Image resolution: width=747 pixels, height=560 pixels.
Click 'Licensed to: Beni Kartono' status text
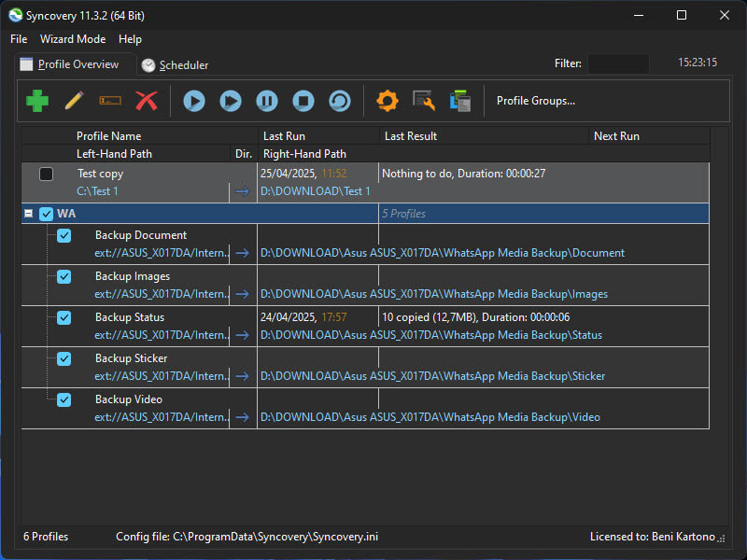[x=652, y=537]
